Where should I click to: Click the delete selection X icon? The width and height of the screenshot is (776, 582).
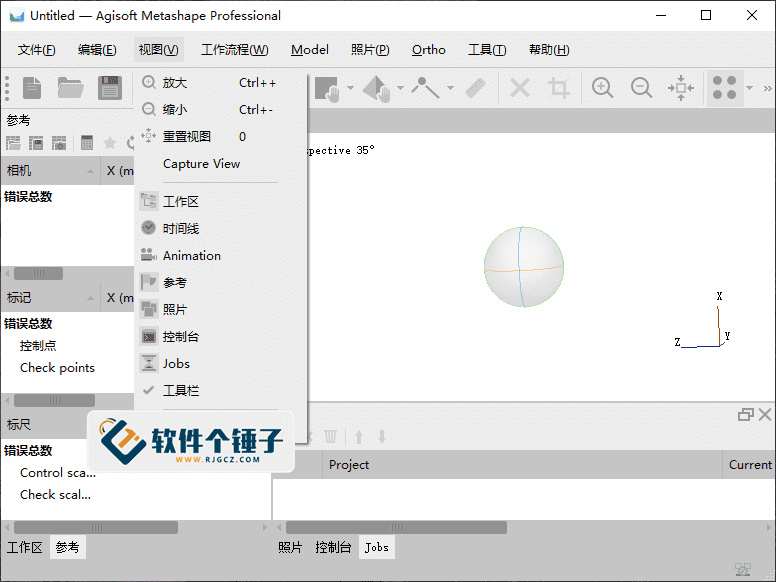520,88
